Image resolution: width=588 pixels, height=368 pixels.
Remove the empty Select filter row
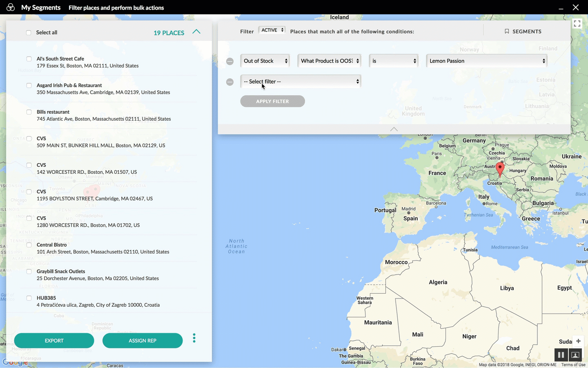pyautogui.click(x=230, y=82)
